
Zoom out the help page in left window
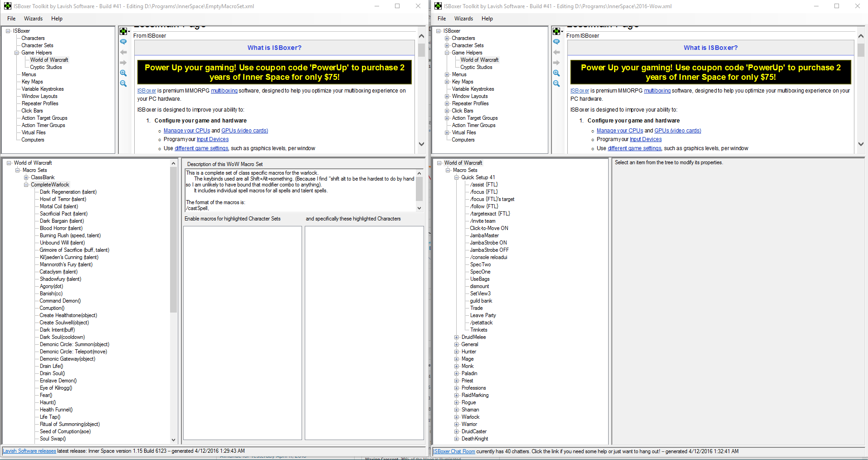coord(123,83)
